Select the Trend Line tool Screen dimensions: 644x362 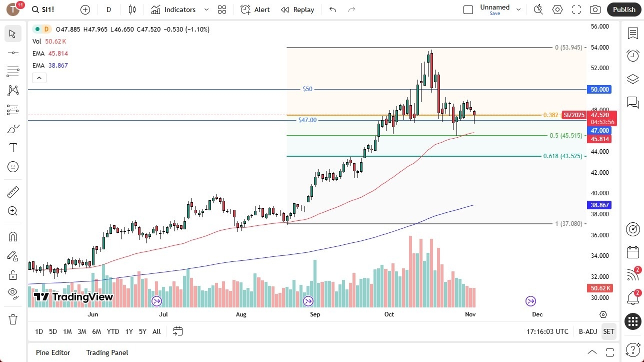pyautogui.click(x=12, y=53)
